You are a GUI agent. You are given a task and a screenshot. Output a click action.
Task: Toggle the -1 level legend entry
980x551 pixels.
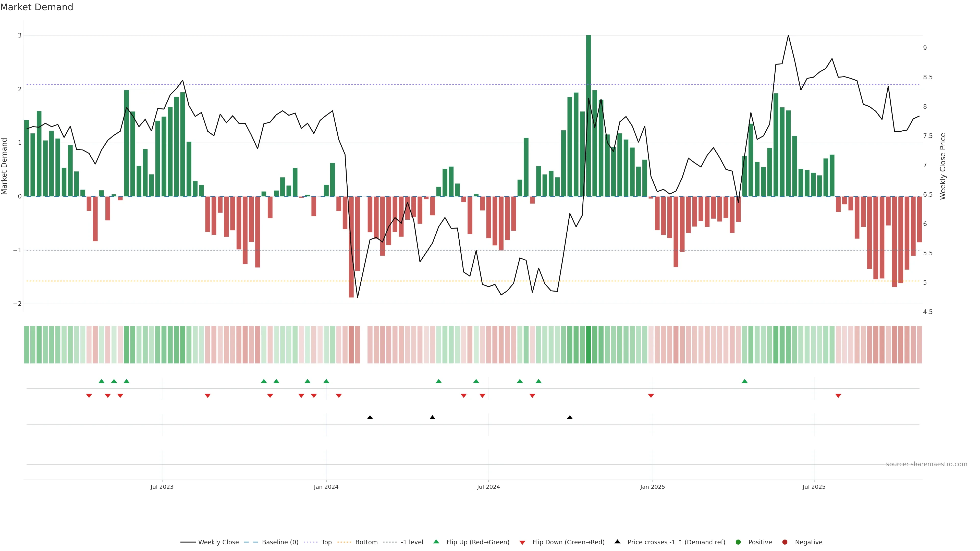click(412, 542)
